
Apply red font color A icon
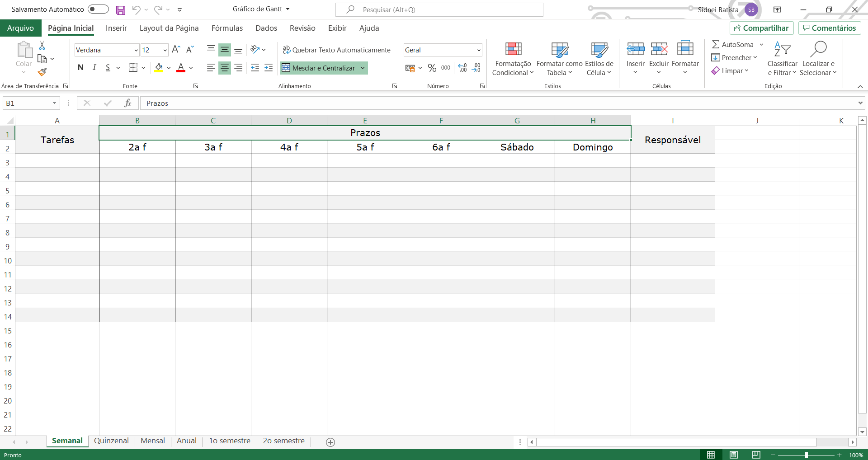[x=181, y=68]
